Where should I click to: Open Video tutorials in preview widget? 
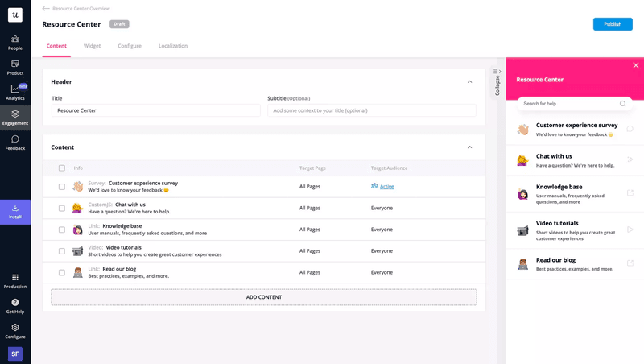(x=575, y=230)
